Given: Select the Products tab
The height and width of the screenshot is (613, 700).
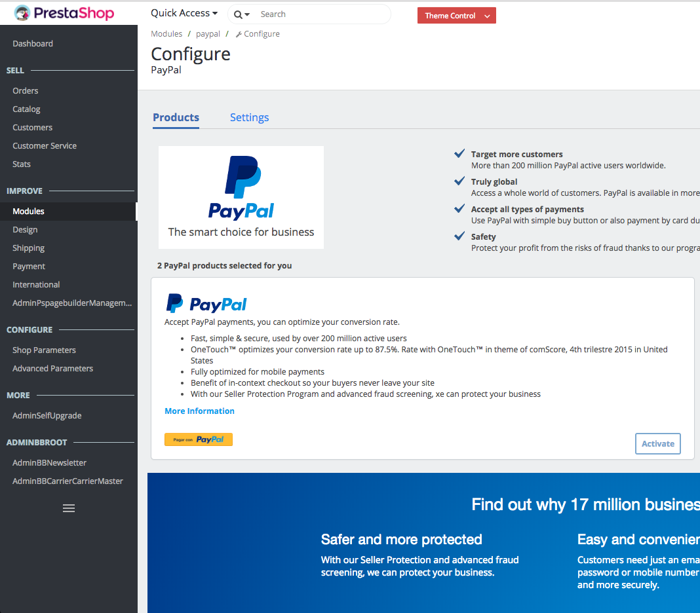Looking at the screenshot, I should (176, 117).
